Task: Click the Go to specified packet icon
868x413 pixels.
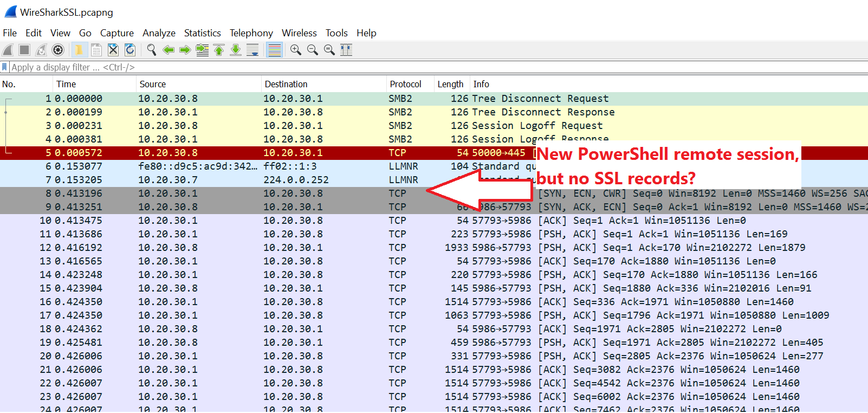Action: 202,50
